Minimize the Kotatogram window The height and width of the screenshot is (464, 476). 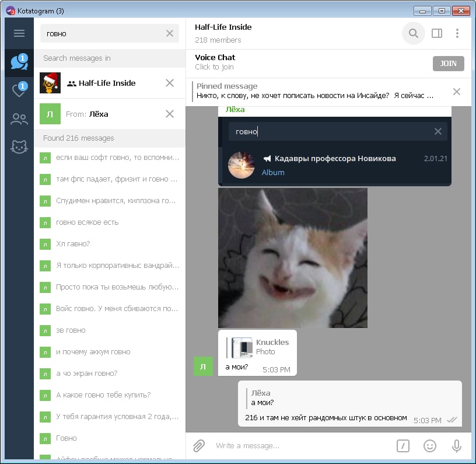pyautogui.click(x=422, y=11)
